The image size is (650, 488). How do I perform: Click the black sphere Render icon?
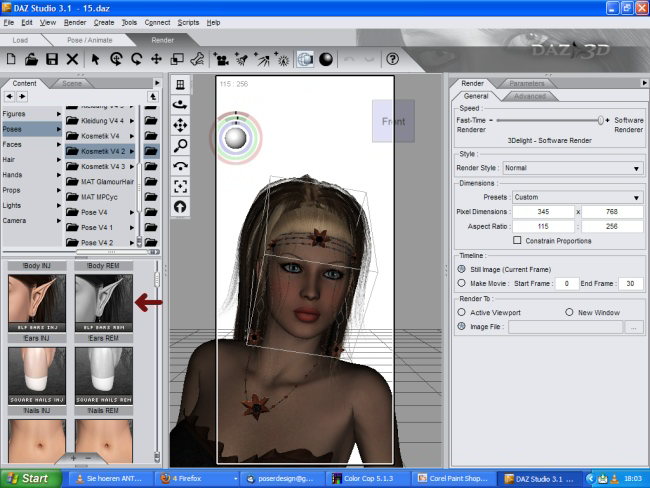(326, 59)
